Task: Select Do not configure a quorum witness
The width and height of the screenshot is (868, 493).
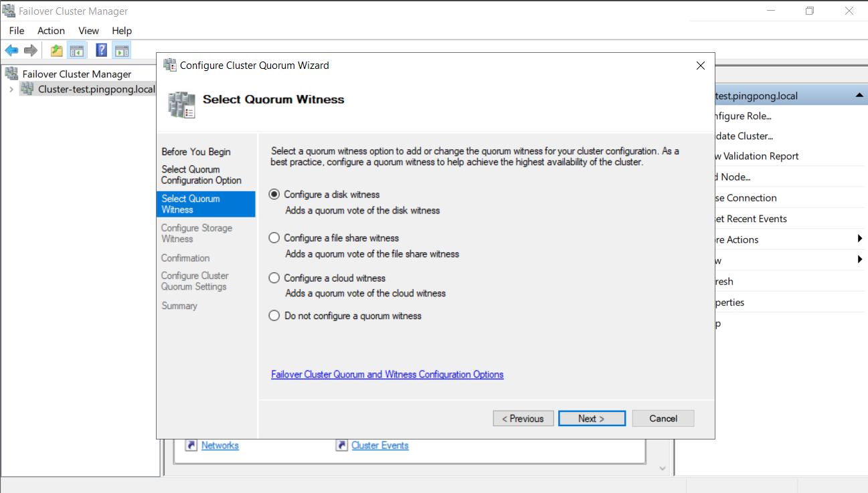Action: 274,316
